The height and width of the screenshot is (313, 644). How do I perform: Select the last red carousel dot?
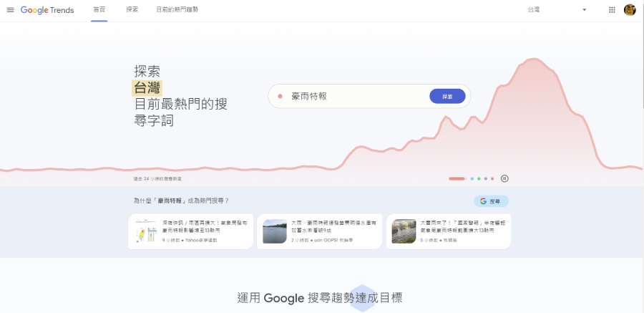click(492, 178)
